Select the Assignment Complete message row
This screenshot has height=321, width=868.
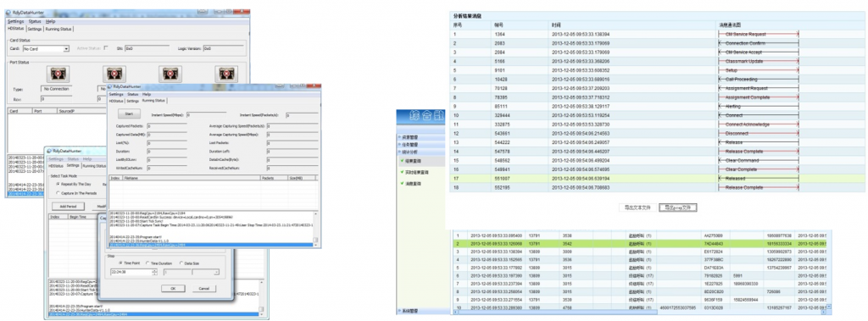click(658, 97)
